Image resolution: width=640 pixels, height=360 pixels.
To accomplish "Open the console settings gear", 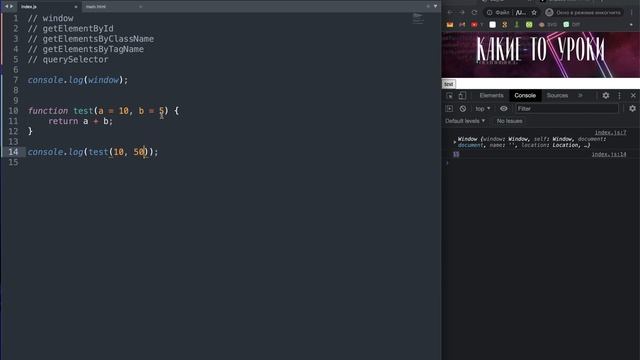I will click(x=632, y=109).
